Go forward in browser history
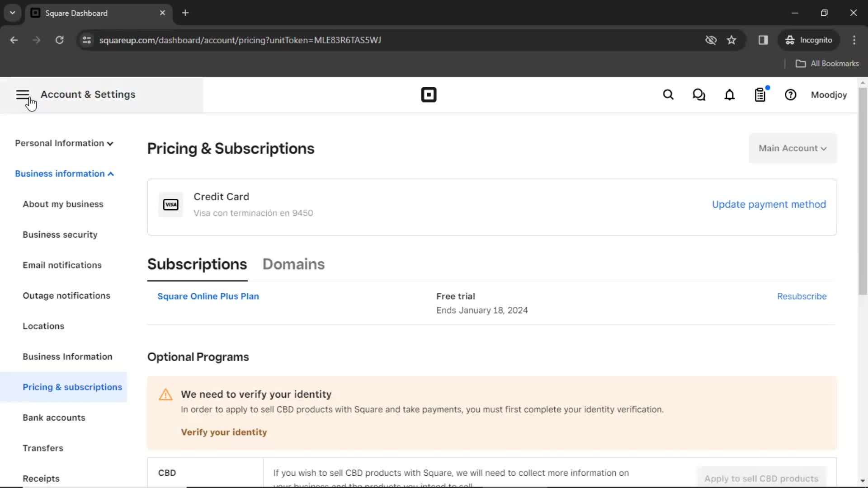868x488 pixels. (x=37, y=40)
